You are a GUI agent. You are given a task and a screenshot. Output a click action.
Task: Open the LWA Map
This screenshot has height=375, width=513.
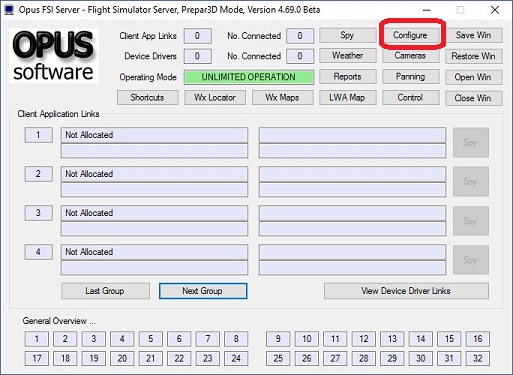[347, 98]
